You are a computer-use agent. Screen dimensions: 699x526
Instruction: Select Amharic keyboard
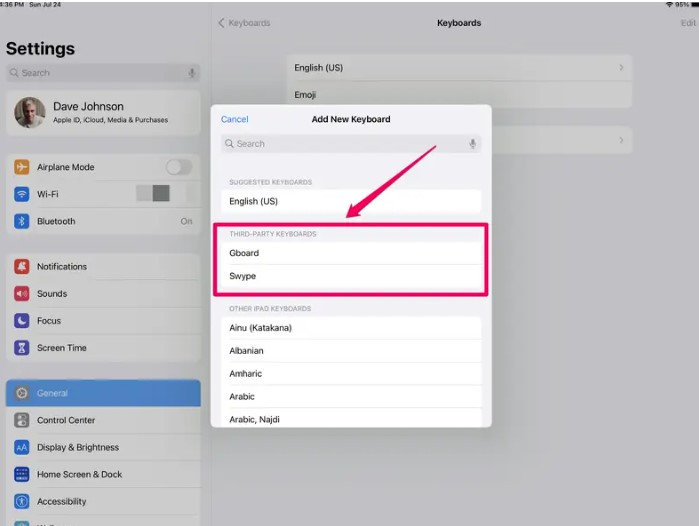point(351,374)
